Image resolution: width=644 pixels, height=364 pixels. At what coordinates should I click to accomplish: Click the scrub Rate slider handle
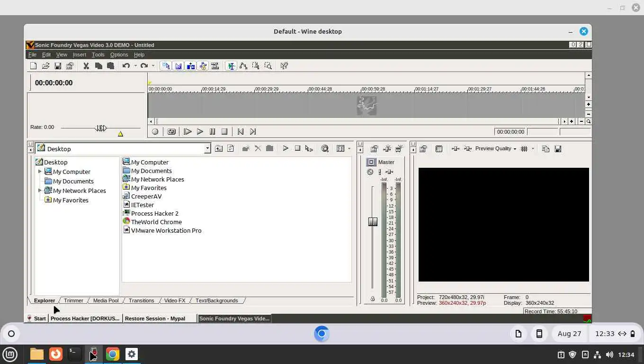(101, 128)
